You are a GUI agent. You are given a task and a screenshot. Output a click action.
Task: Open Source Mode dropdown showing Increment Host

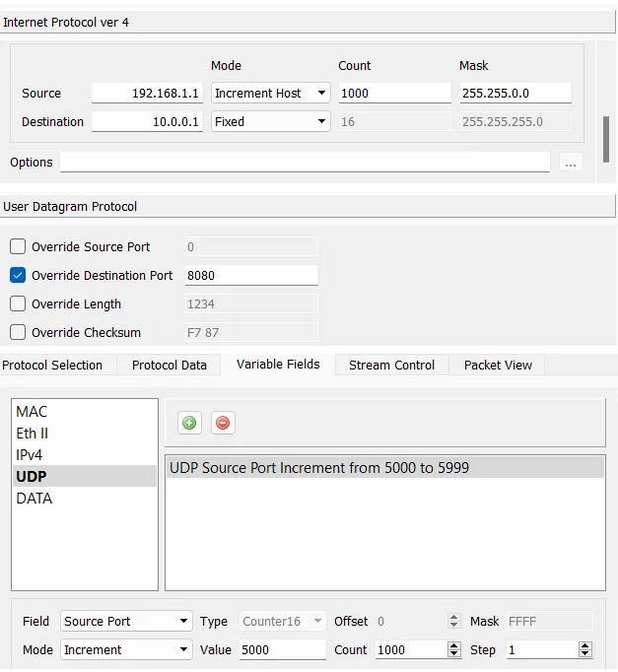(x=270, y=93)
